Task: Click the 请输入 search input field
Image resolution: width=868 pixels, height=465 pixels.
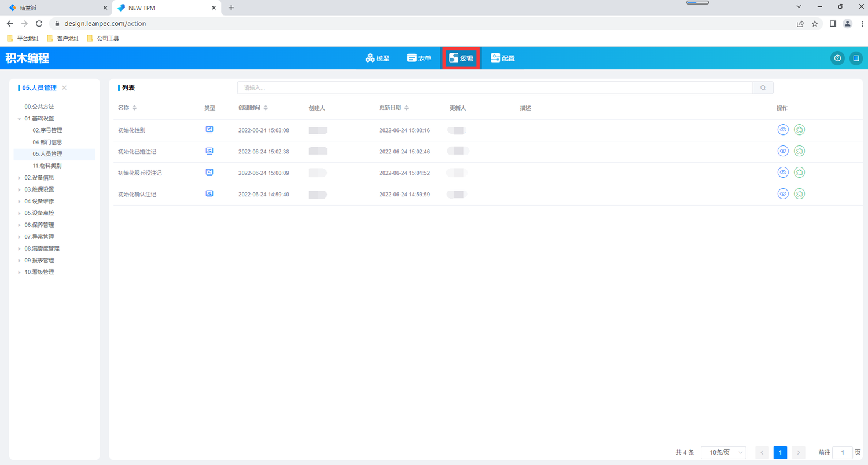Action: click(x=494, y=88)
